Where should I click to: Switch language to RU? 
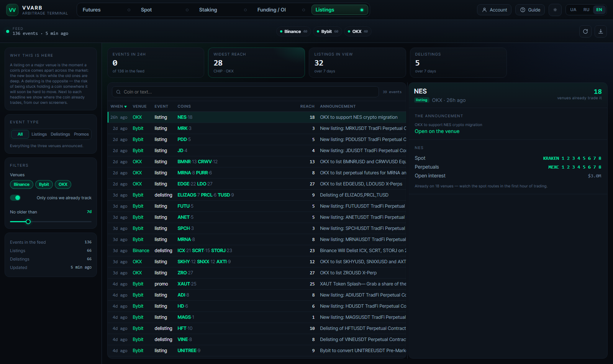coord(586,10)
